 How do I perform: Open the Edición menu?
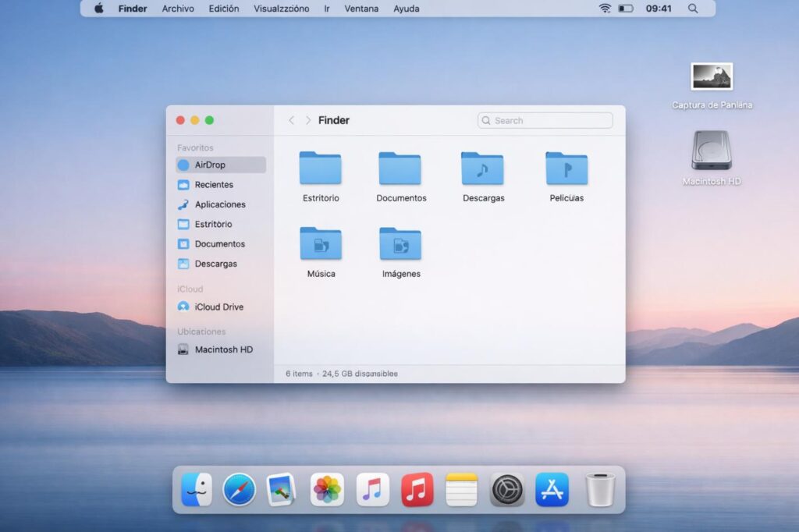coord(224,9)
